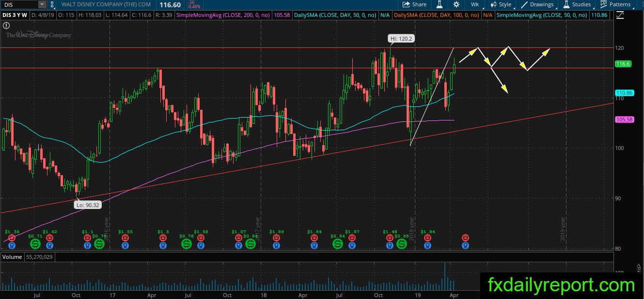
Task: Click the cyan 110.86 axis label
Action: pyautogui.click(x=624, y=92)
